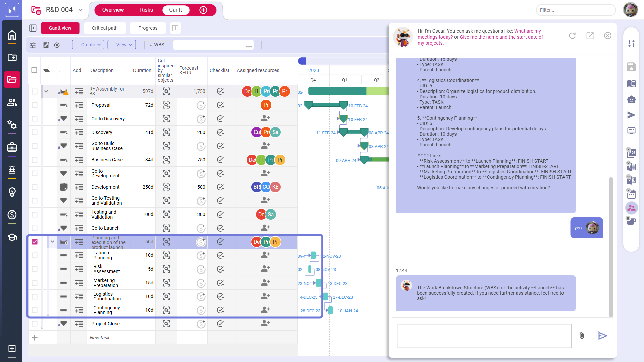Click the checklist icon for Proposal row

click(x=220, y=105)
